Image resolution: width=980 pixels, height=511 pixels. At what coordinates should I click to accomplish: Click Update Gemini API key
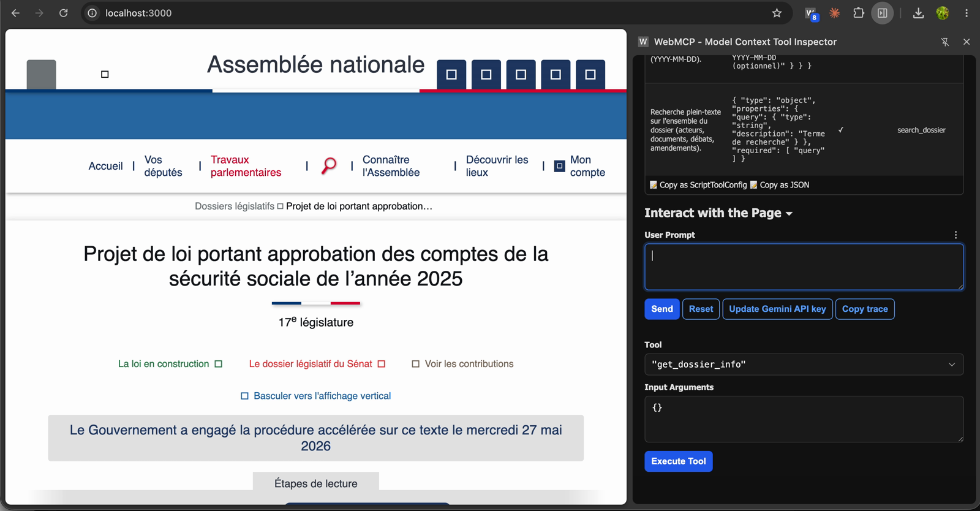tap(777, 309)
